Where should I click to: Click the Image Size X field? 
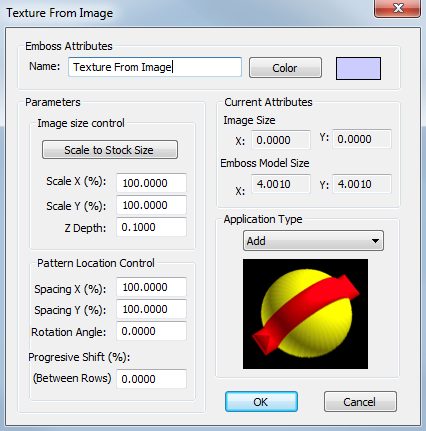click(281, 140)
